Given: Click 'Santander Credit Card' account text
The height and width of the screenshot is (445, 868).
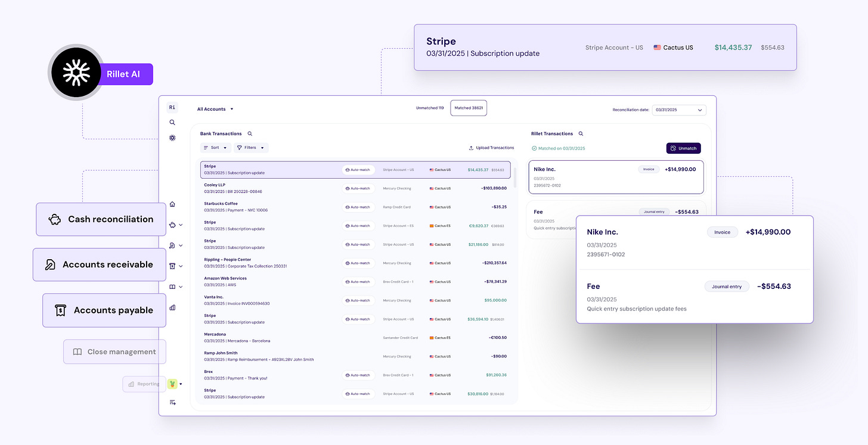Looking at the screenshot, I should [x=400, y=338].
